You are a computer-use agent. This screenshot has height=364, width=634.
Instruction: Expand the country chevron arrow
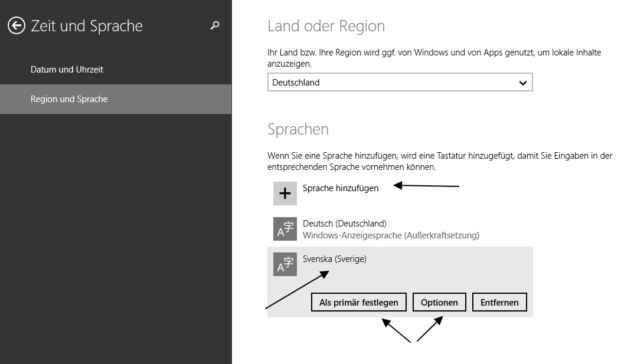(x=523, y=83)
